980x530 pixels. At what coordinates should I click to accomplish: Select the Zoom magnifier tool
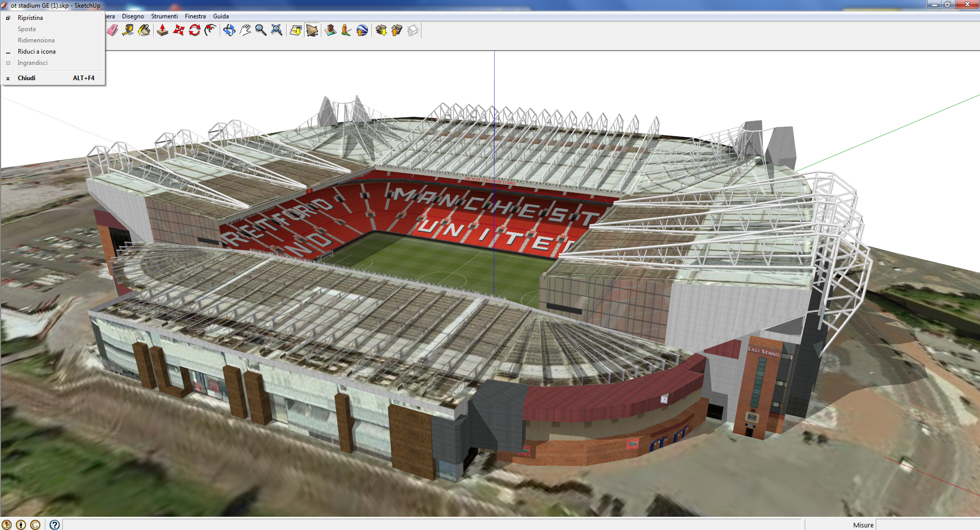pos(261,31)
